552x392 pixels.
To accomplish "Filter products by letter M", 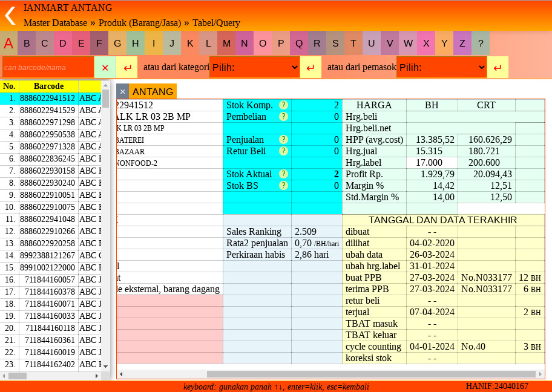I will (226, 44).
